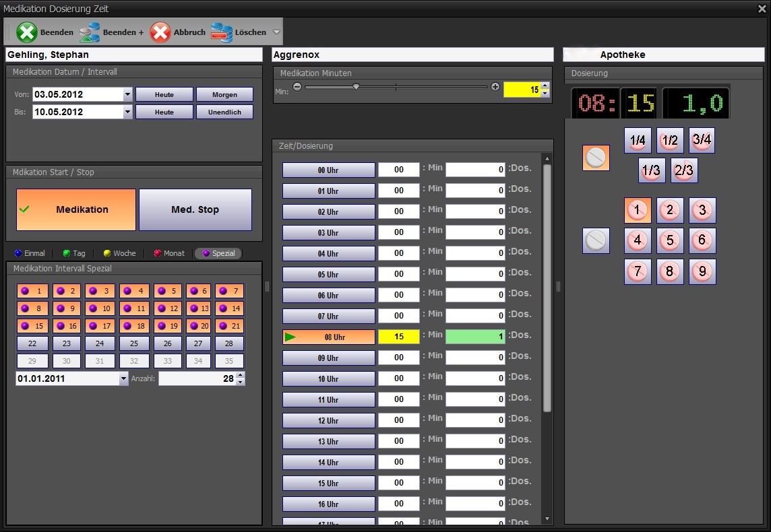Click the green Beenden icon

(27, 32)
